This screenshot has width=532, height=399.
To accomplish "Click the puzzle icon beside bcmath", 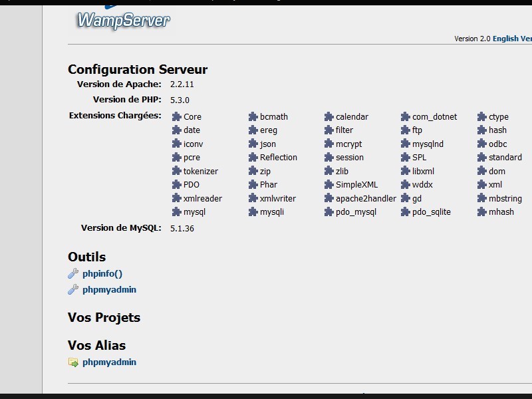I will (x=253, y=117).
